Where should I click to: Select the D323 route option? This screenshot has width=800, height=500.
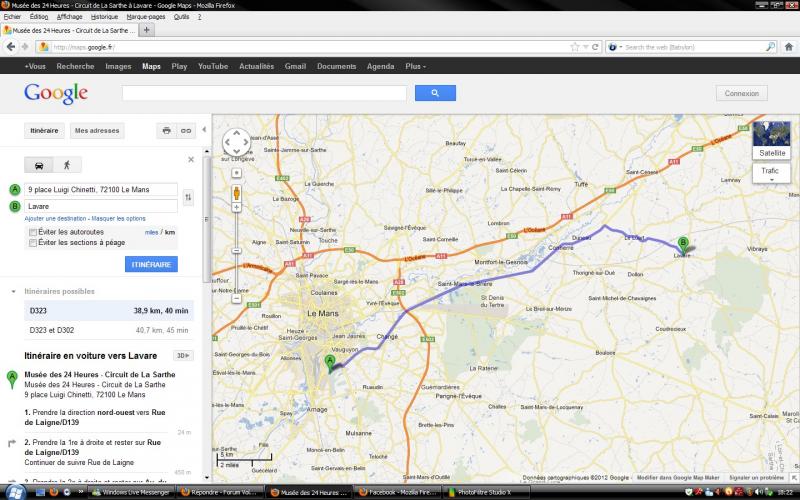109,310
